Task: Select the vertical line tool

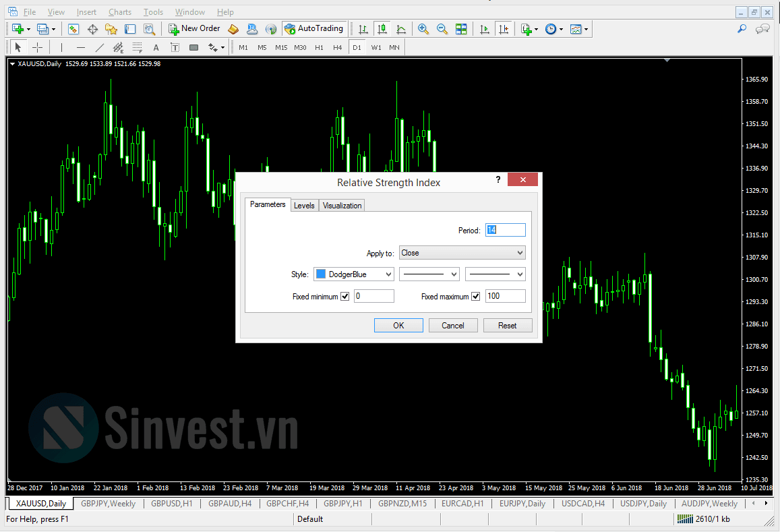Action: point(61,48)
